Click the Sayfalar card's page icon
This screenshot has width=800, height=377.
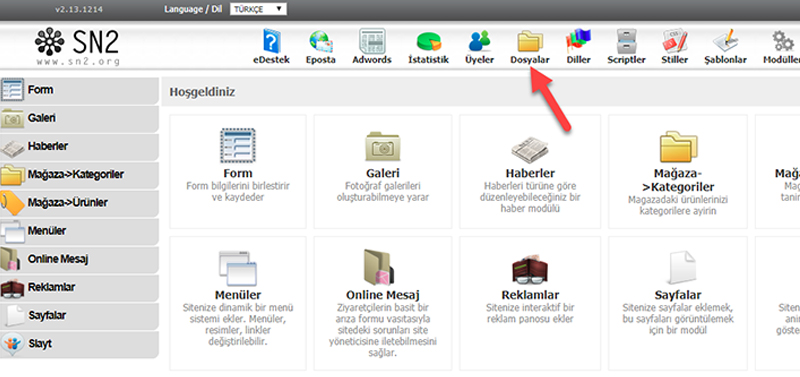click(x=682, y=268)
